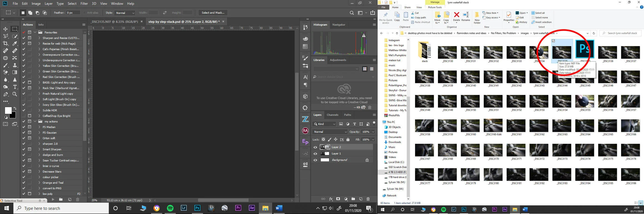Click the Select and Mask button

213,13
